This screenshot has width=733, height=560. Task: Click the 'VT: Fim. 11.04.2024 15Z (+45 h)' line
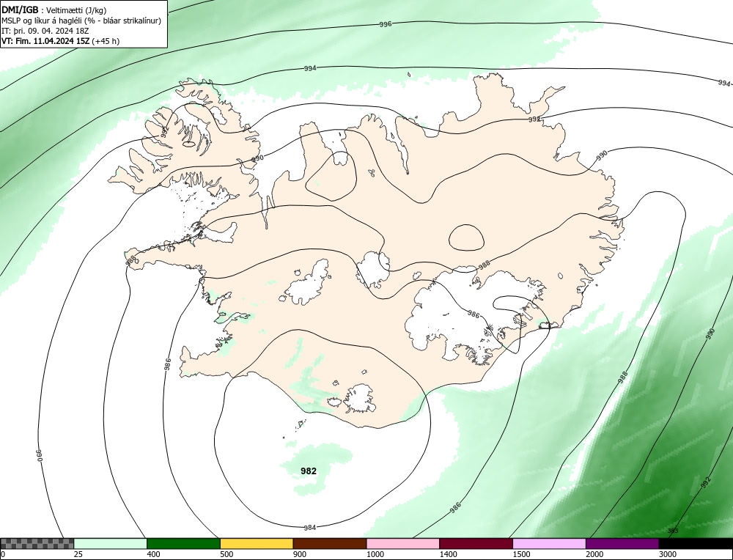pos(60,41)
